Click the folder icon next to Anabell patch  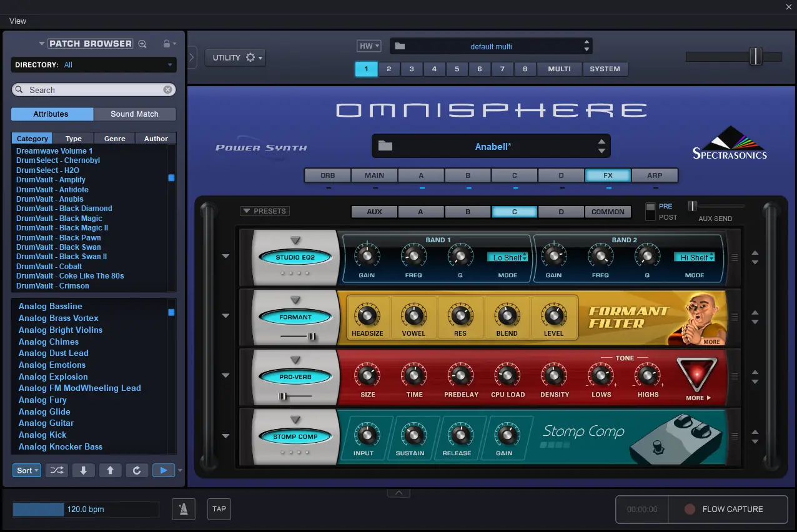tap(385, 146)
